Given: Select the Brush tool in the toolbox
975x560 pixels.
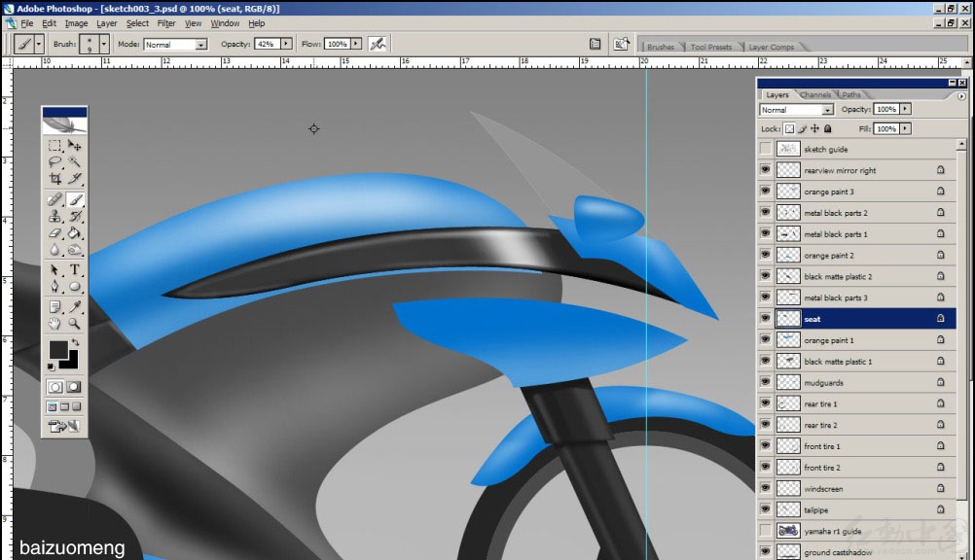Looking at the screenshot, I should pyautogui.click(x=75, y=199).
